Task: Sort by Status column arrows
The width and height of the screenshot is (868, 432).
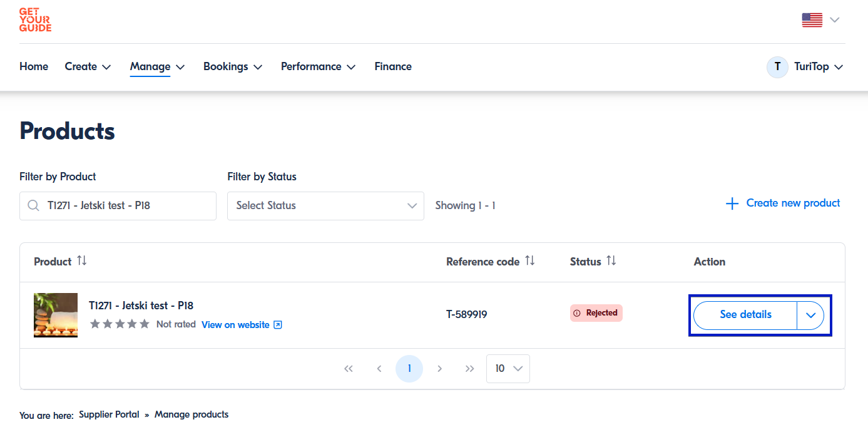Action: (611, 261)
